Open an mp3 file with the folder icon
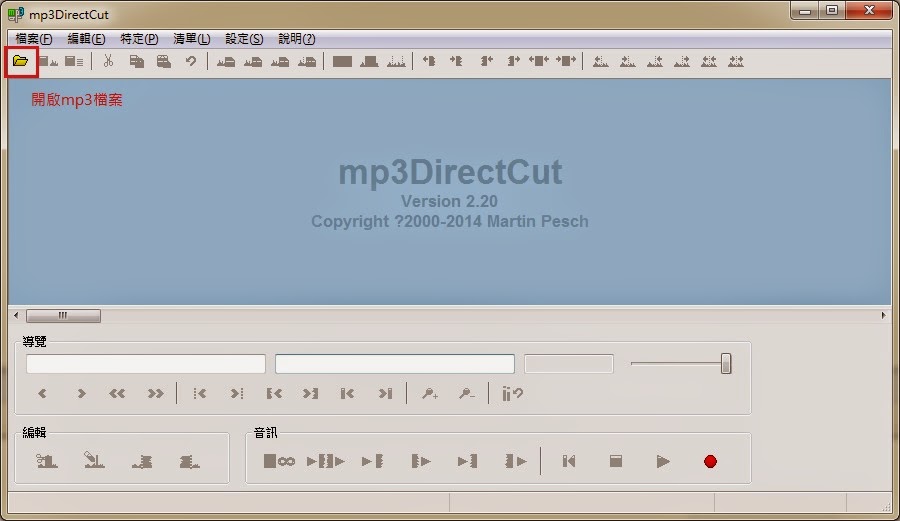Viewport: 900px width, 521px height. pyautogui.click(x=21, y=61)
